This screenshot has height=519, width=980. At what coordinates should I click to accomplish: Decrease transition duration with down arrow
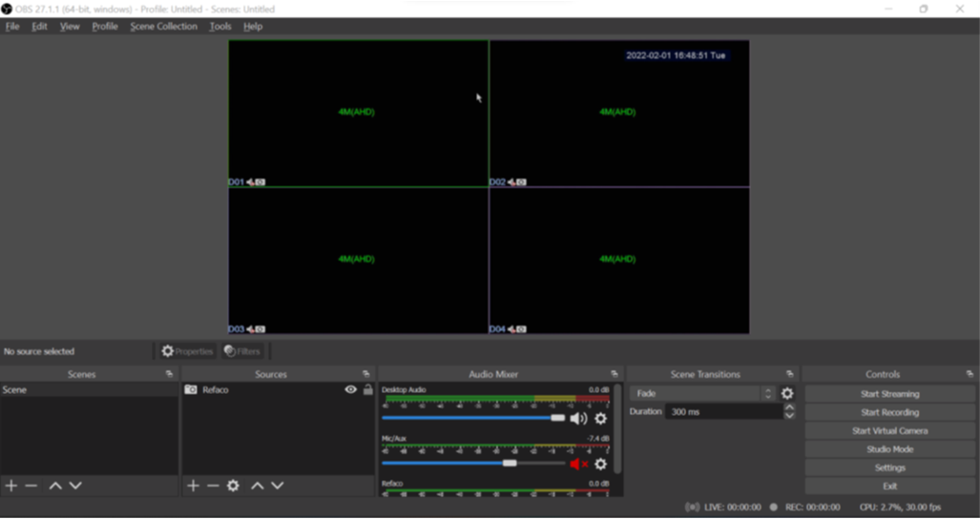click(x=789, y=415)
